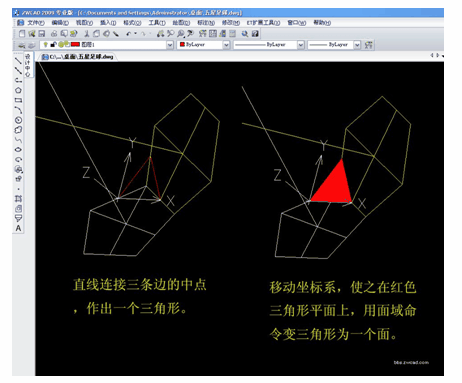Open the 插入 (Insert) menu
The height and width of the screenshot is (383, 462).
pyautogui.click(x=108, y=23)
